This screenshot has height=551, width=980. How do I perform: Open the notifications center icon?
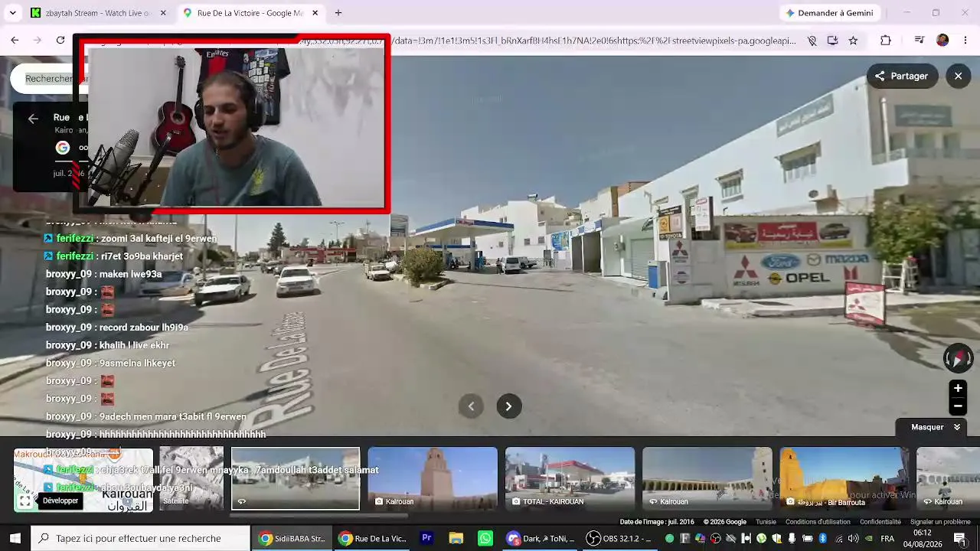point(960,539)
